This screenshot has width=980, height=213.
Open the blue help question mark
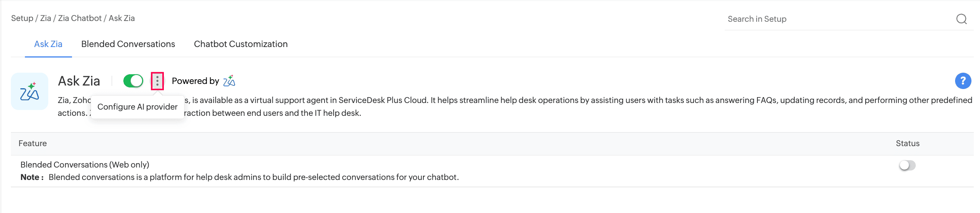tap(963, 81)
